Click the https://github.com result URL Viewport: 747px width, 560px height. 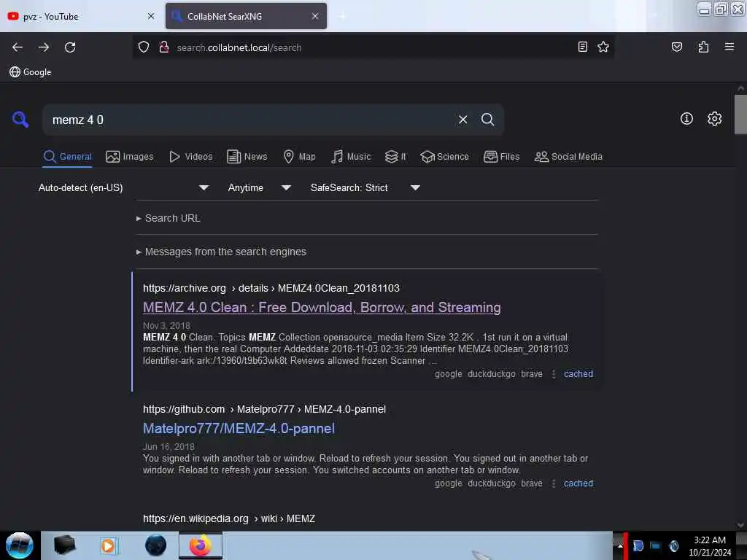264,409
